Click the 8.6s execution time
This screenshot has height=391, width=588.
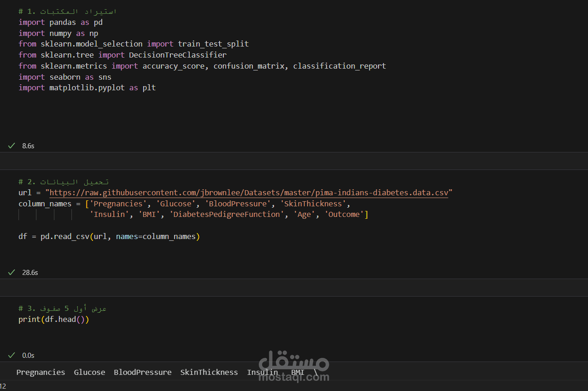[28, 146]
